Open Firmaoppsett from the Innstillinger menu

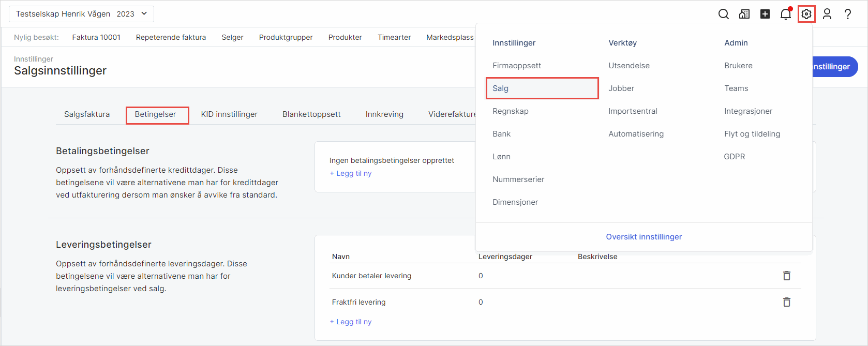pos(516,66)
